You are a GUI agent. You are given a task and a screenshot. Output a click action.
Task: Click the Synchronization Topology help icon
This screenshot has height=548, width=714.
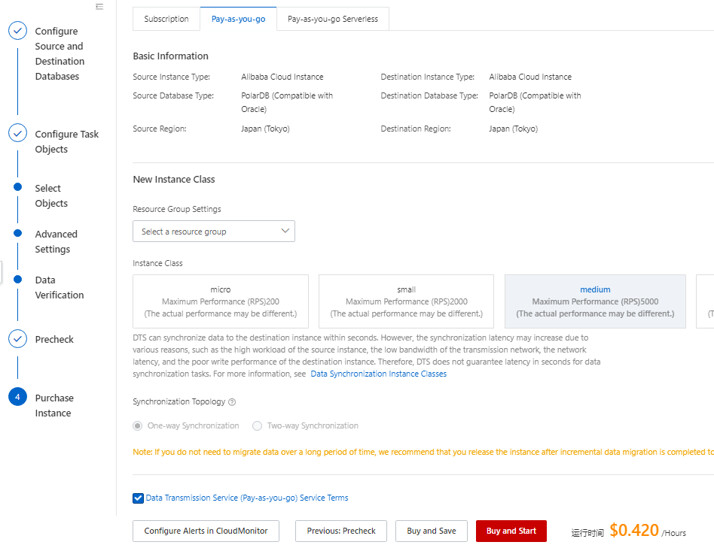pos(232,402)
